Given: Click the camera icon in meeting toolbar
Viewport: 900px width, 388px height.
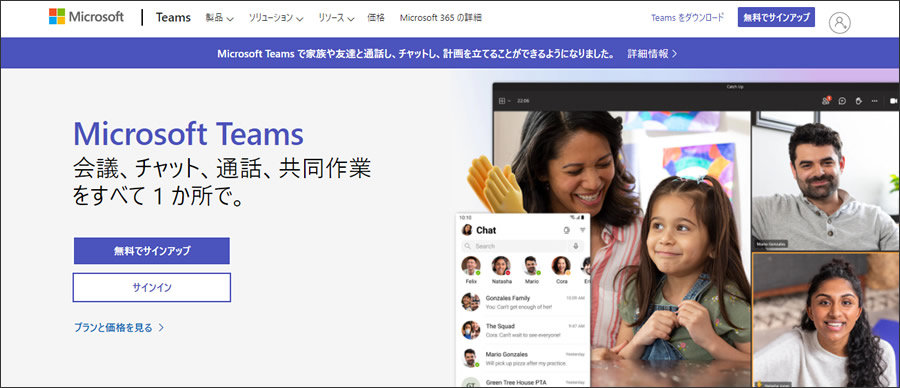Looking at the screenshot, I should point(893,100).
